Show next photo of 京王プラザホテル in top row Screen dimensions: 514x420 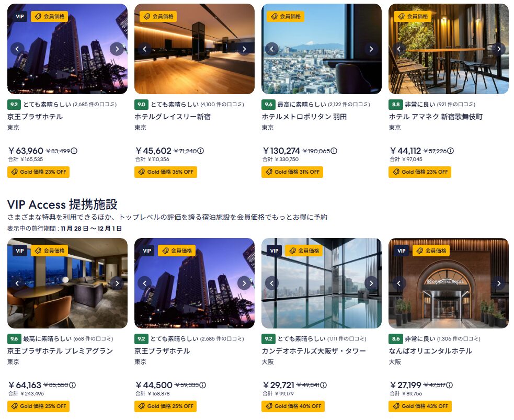(117, 49)
